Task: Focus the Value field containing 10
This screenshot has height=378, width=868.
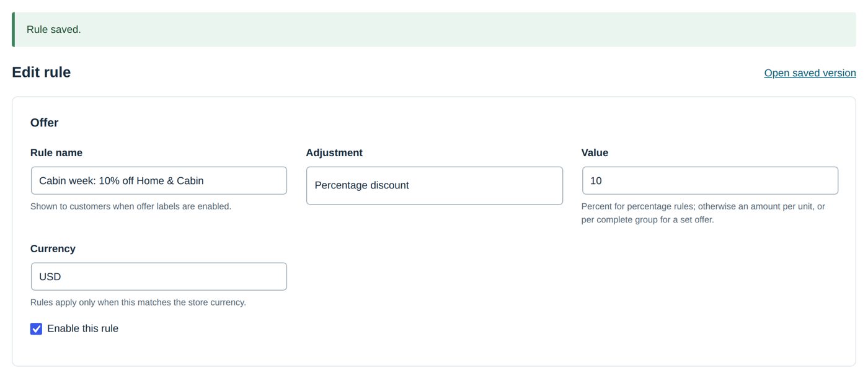Action: tap(710, 180)
